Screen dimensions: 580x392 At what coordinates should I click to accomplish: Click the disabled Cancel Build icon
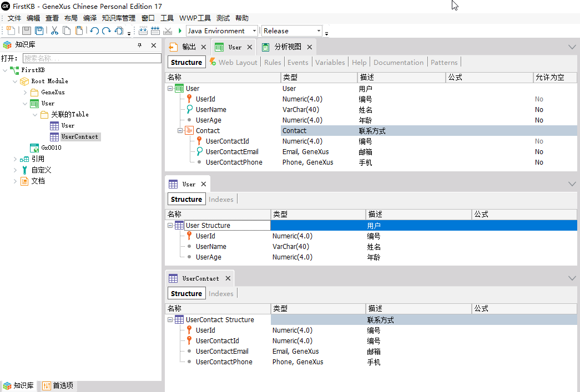(x=168, y=30)
